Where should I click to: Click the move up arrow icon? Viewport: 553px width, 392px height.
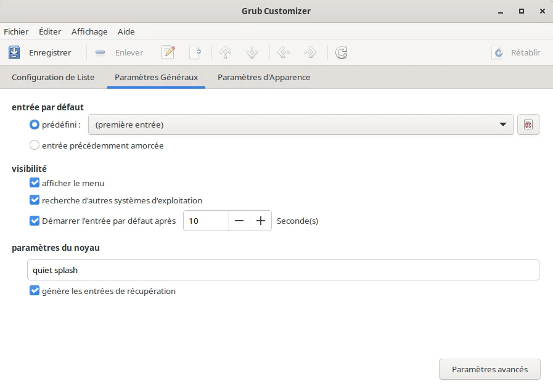pyautogui.click(x=226, y=52)
